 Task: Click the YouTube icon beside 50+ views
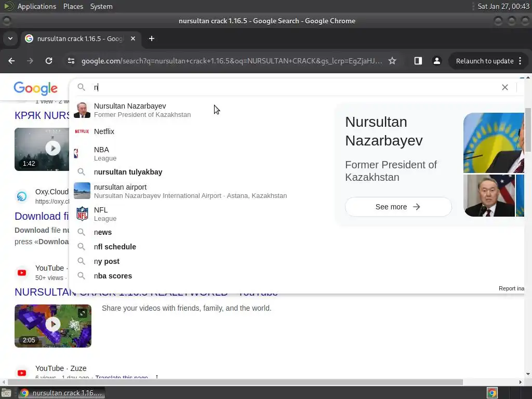(x=22, y=272)
